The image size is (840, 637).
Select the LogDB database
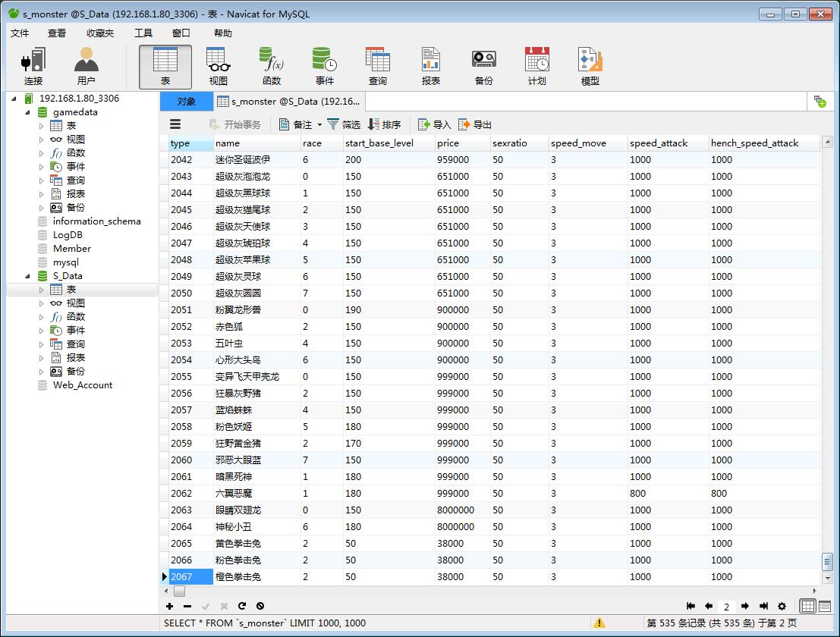(68, 235)
